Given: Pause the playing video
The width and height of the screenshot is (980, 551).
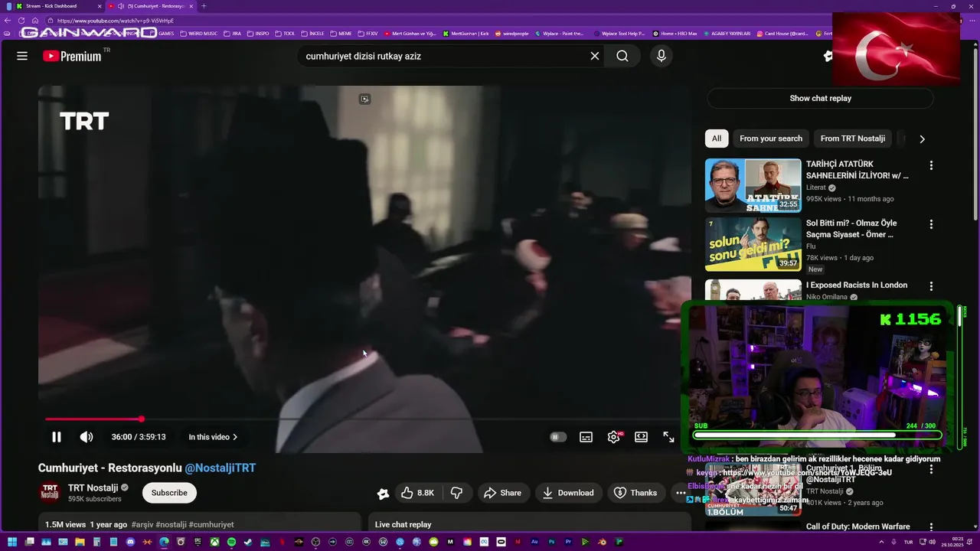Looking at the screenshot, I should click(x=56, y=437).
